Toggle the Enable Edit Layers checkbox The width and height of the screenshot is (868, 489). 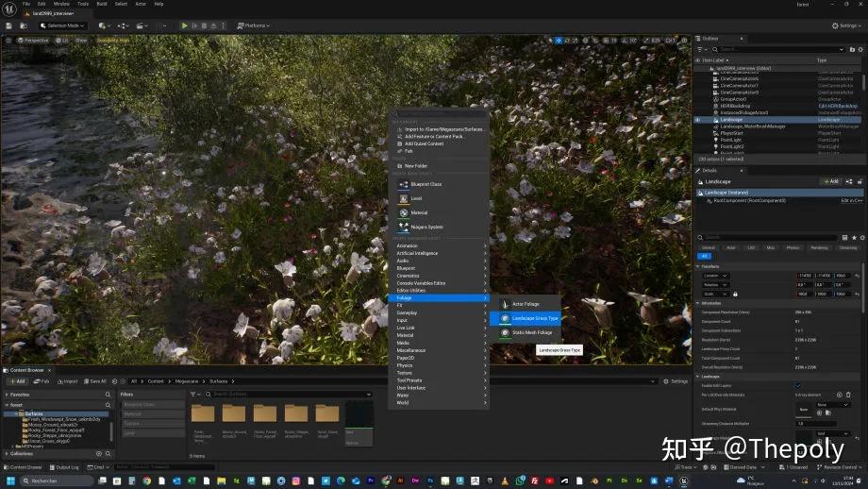tap(797, 385)
